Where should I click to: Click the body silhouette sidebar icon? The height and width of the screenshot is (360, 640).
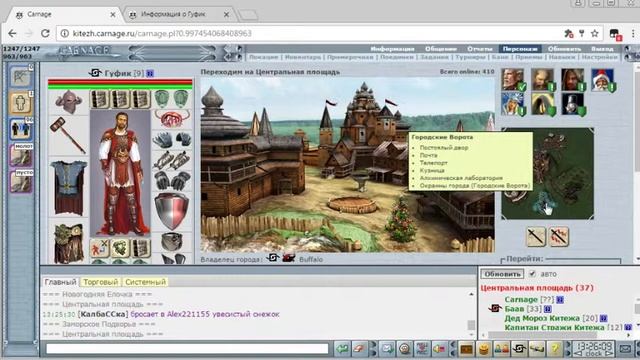pyautogui.click(x=20, y=102)
